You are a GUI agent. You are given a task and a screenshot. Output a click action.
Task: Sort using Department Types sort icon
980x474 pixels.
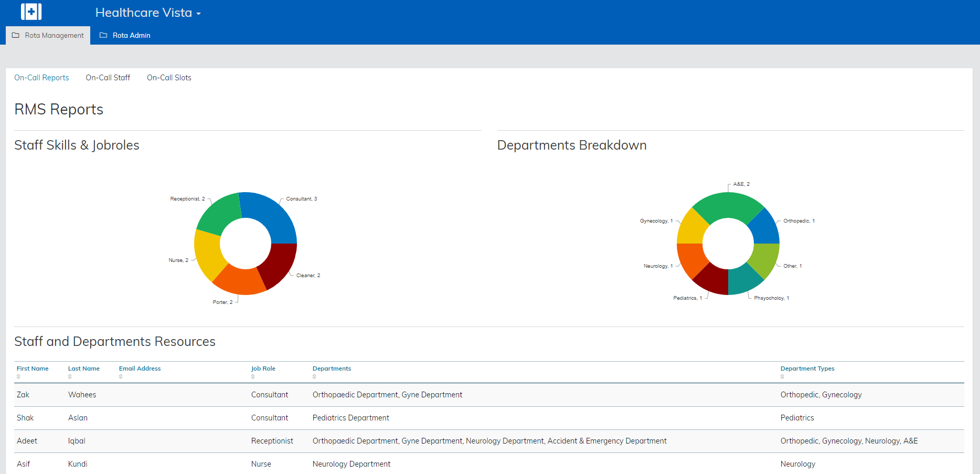[x=782, y=376]
